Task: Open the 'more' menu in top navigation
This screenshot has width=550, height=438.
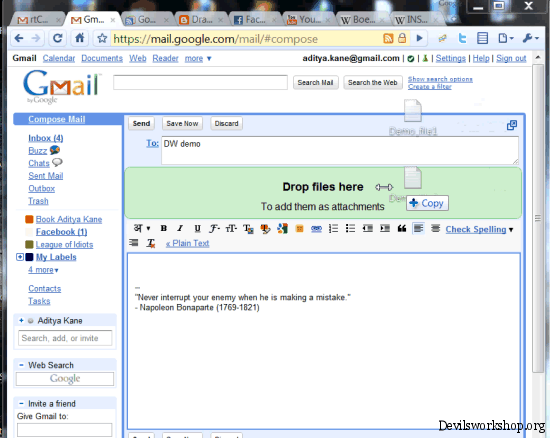Action: click(x=198, y=58)
